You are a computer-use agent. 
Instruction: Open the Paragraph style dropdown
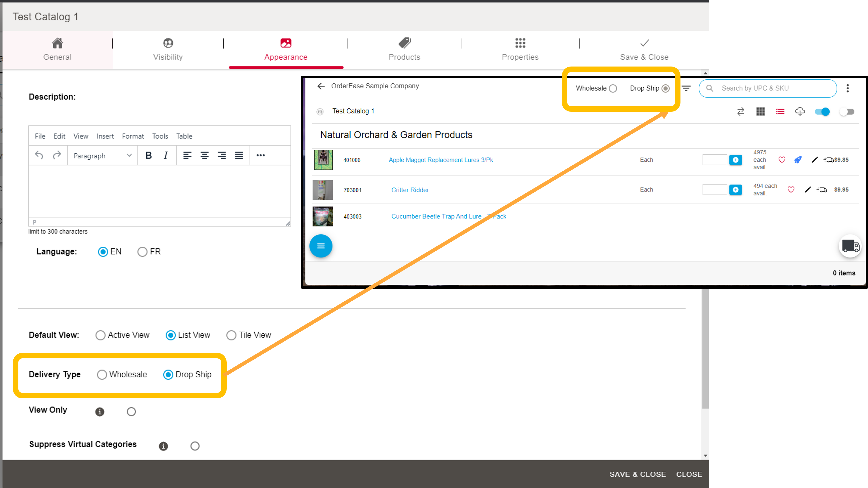(x=102, y=155)
